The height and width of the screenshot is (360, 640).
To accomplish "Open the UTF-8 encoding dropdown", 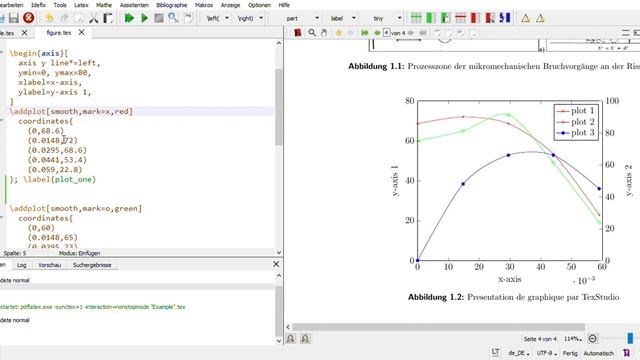I will click(x=546, y=353).
